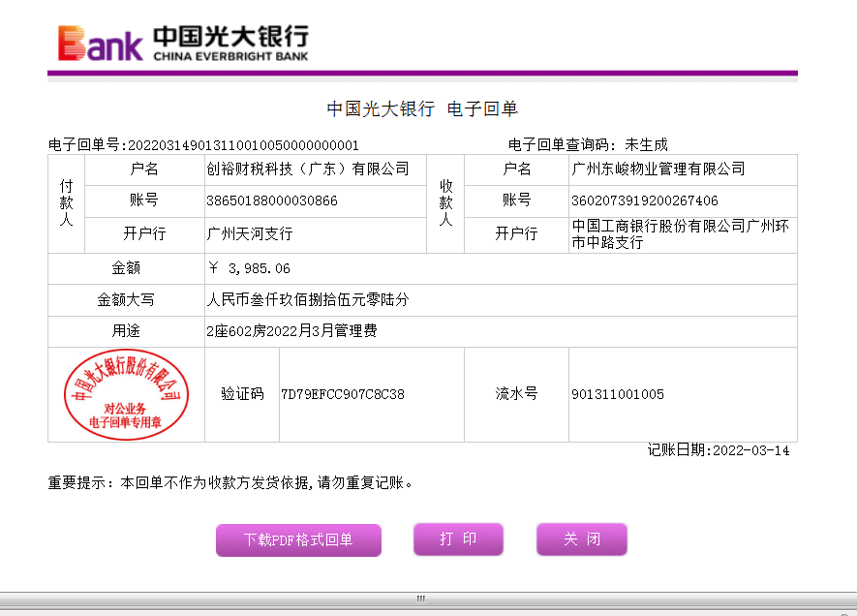Click payer bank branch 广州天河支行
This screenshot has width=857, height=616.
pyautogui.click(x=250, y=233)
